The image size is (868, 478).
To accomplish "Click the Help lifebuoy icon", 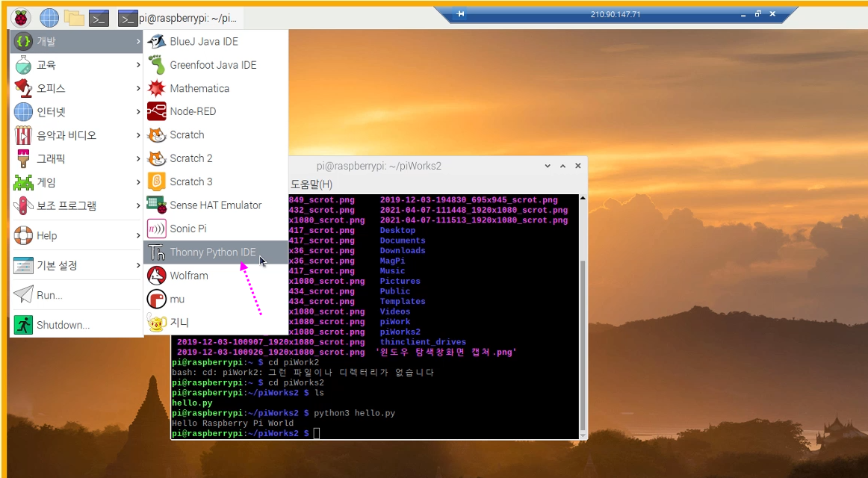I will pos(23,236).
